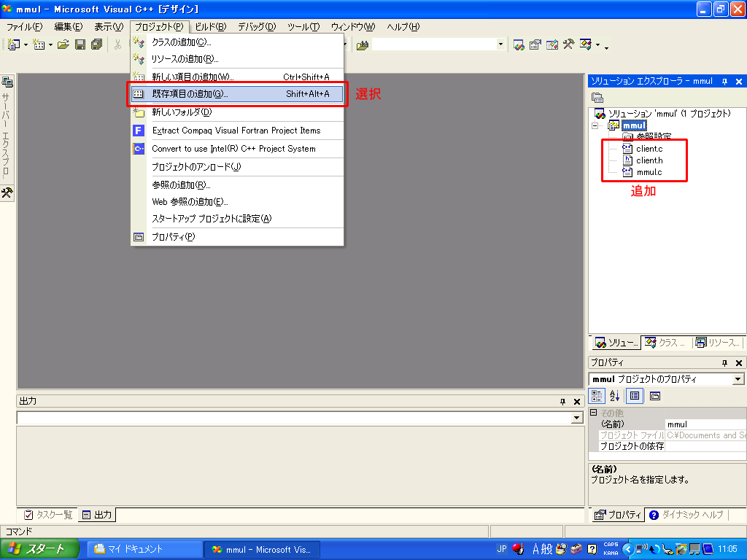Click the Find in Files binoculars icon
747x560 pixels.
[x=363, y=45]
